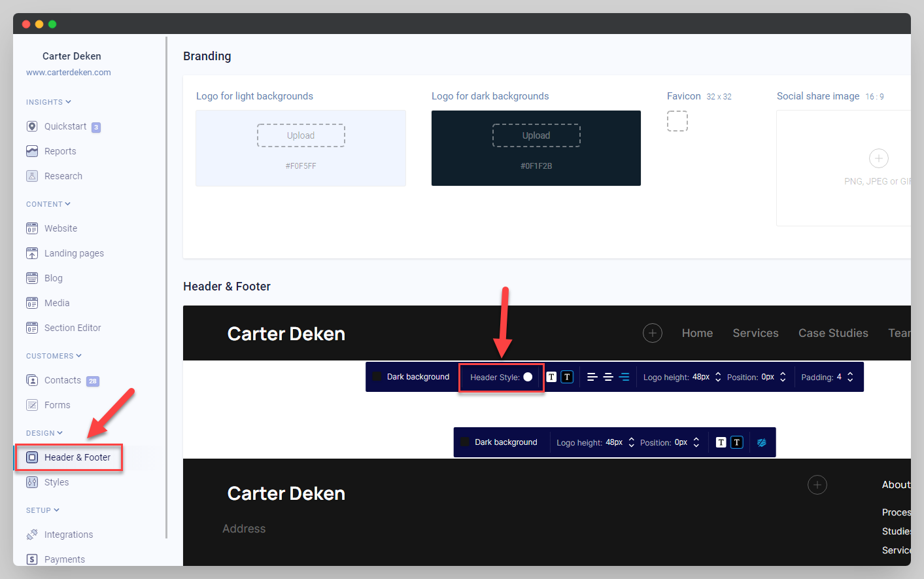
Task: Adjust header Logo height stepper
Action: tap(718, 377)
